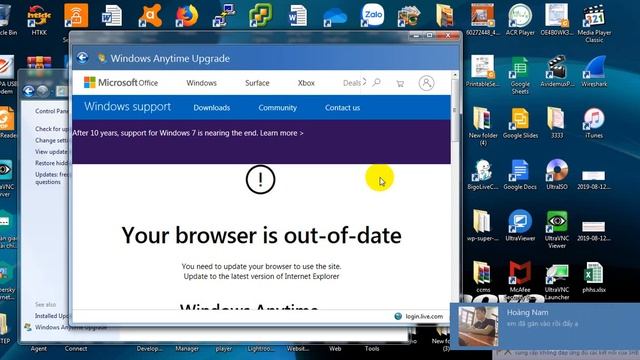Open UltraVNC Launcher shortcut
This screenshot has width=640, height=360.
coord(557,281)
